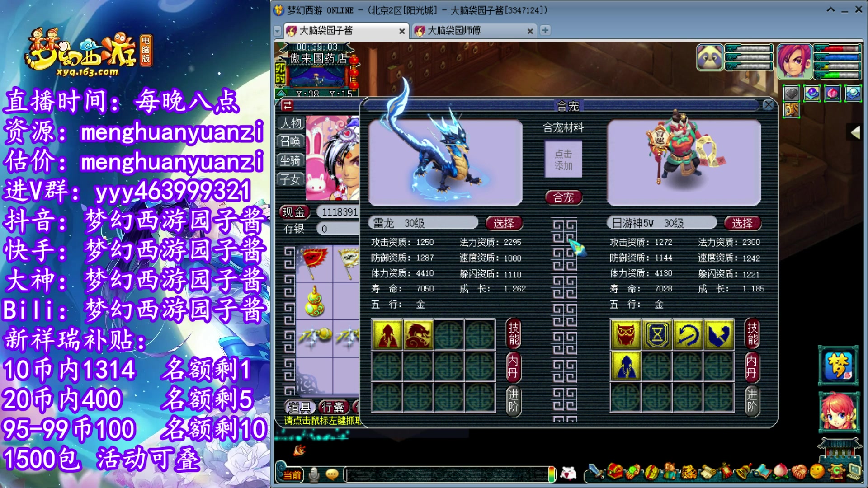868x488 pixels.
Task: Click the computer system settings icon
Action: [x=855, y=472]
